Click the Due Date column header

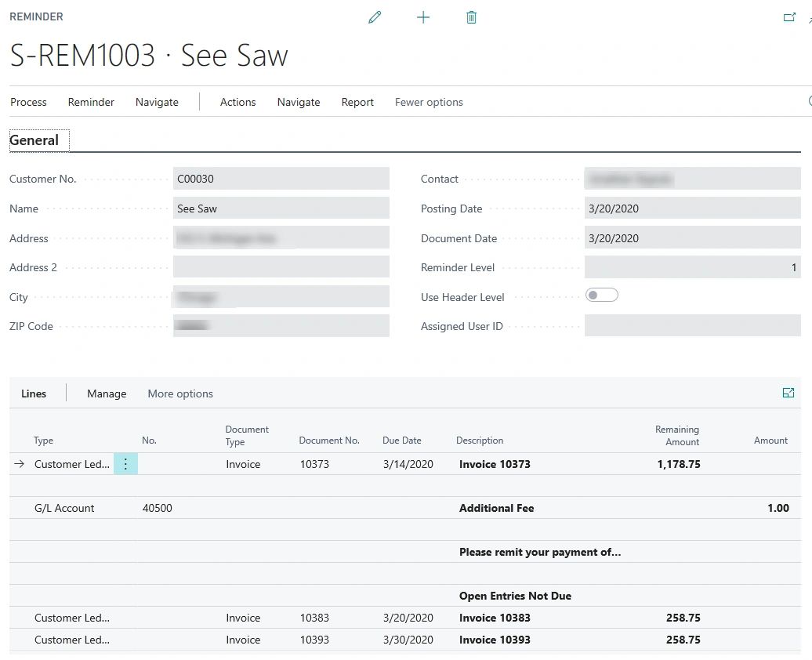401,441
